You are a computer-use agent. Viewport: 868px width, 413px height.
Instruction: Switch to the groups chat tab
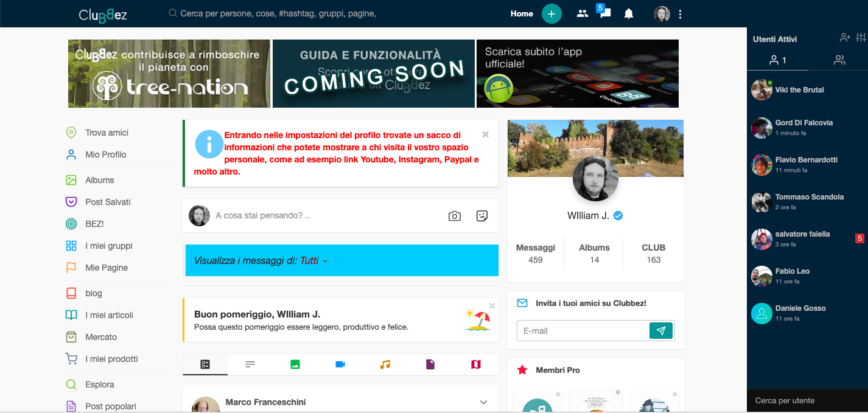[839, 60]
